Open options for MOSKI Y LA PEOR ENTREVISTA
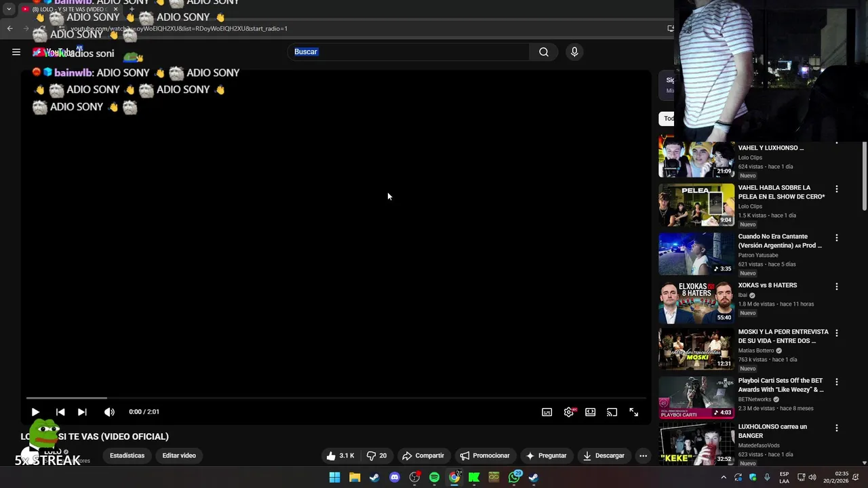The height and width of the screenshot is (488, 868). [x=836, y=333]
